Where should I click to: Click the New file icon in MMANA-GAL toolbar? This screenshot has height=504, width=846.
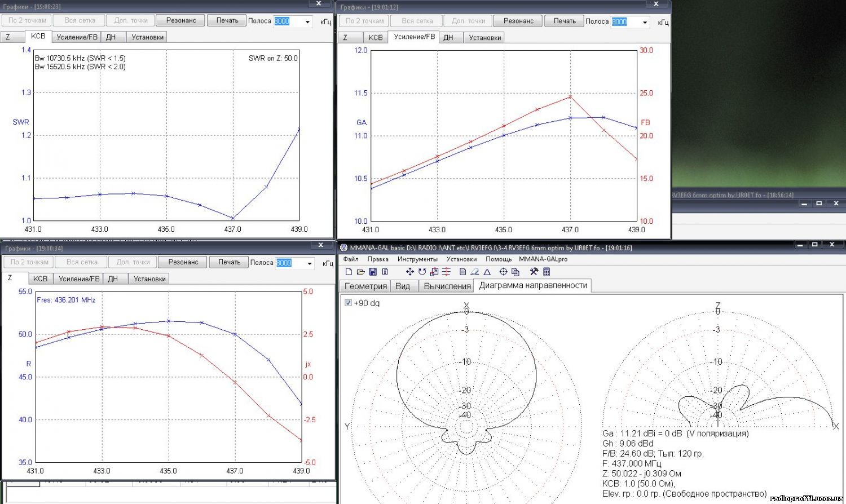[x=349, y=272]
